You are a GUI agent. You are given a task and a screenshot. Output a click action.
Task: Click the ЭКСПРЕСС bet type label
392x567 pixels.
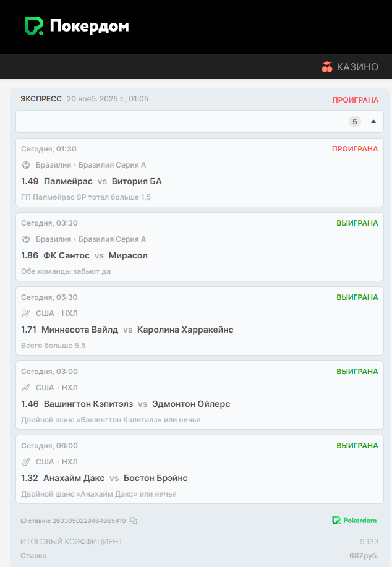coord(41,99)
